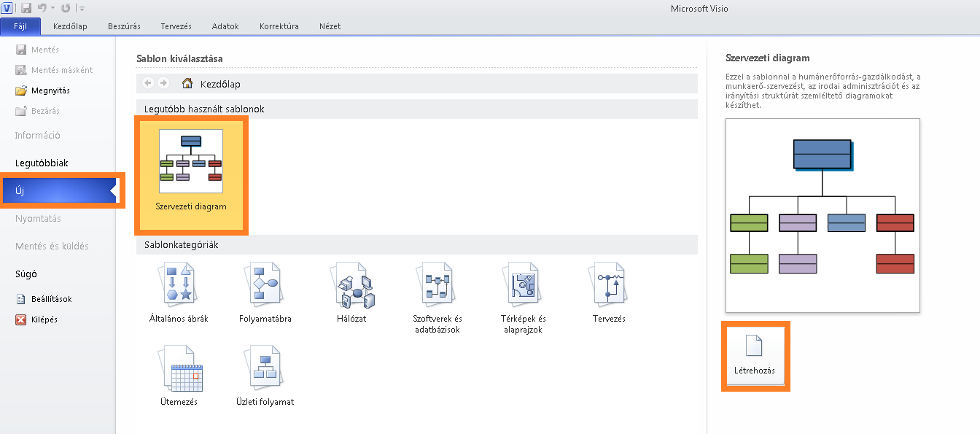Open the Fájl tab

[x=20, y=26]
